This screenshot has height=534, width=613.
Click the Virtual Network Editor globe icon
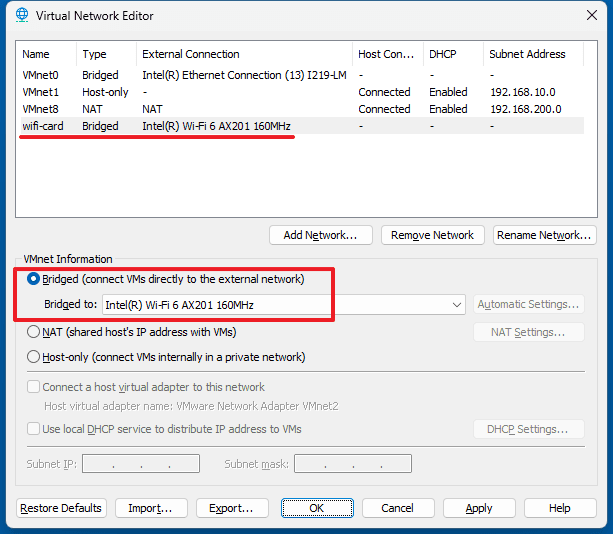click(x=21, y=16)
